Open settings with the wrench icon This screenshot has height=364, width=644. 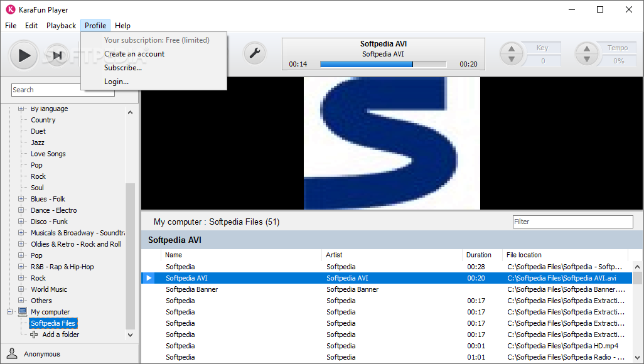[255, 53]
